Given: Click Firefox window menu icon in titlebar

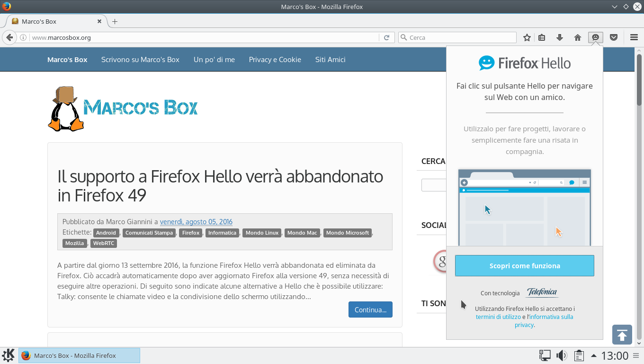Looking at the screenshot, I should 7,7.
